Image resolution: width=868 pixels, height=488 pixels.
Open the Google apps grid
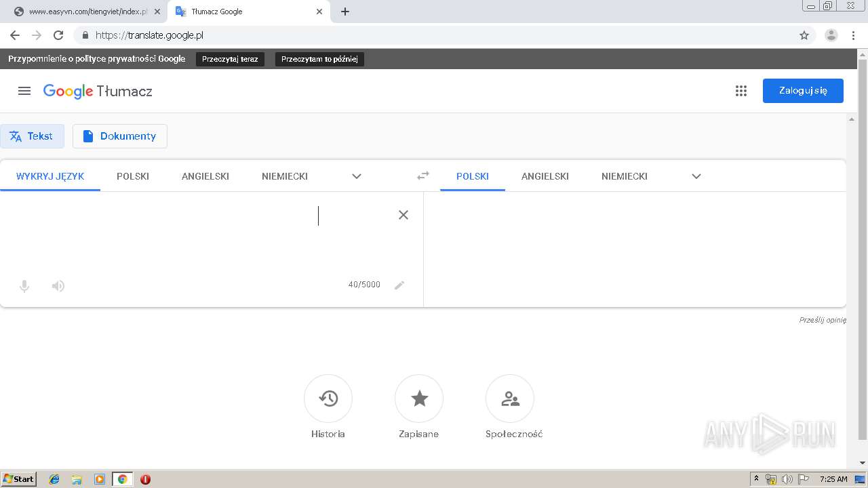[741, 91]
